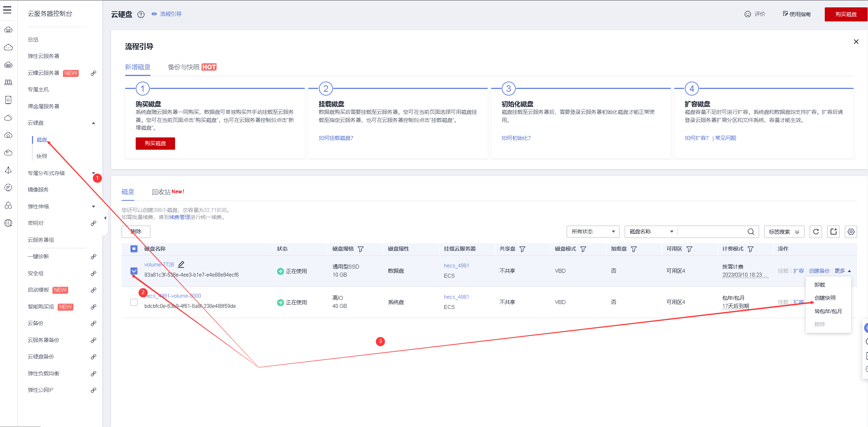Open the 所有状态 status dropdown
The image size is (868, 427).
click(593, 232)
